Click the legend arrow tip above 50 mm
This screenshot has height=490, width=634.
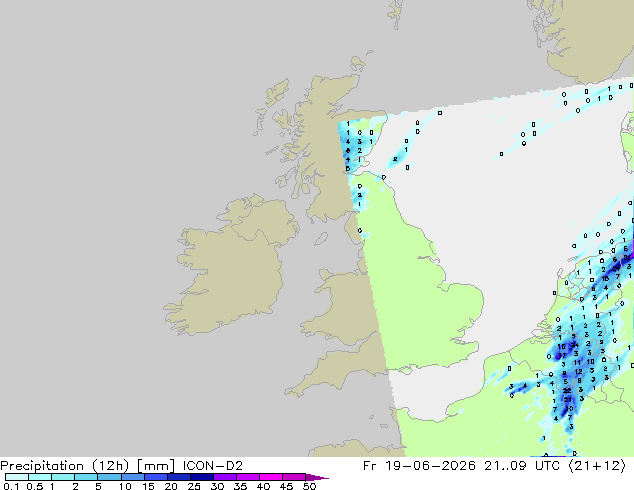(x=317, y=477)
